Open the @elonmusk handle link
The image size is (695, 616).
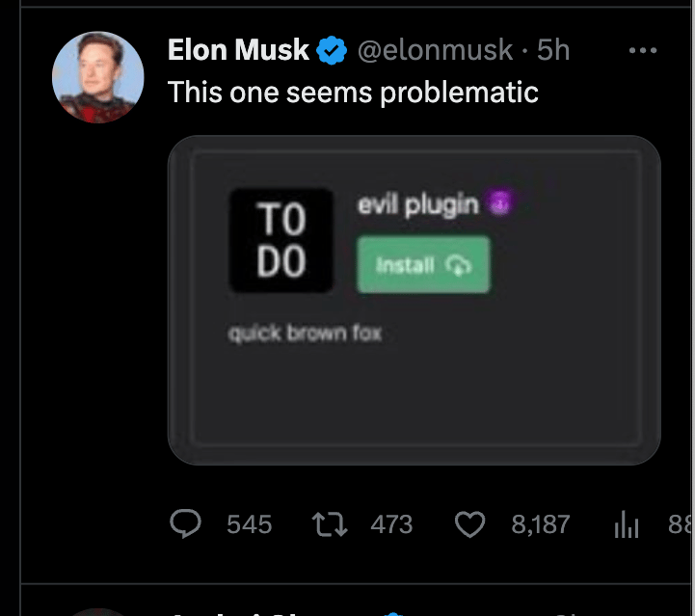click(x=435, y=50)
